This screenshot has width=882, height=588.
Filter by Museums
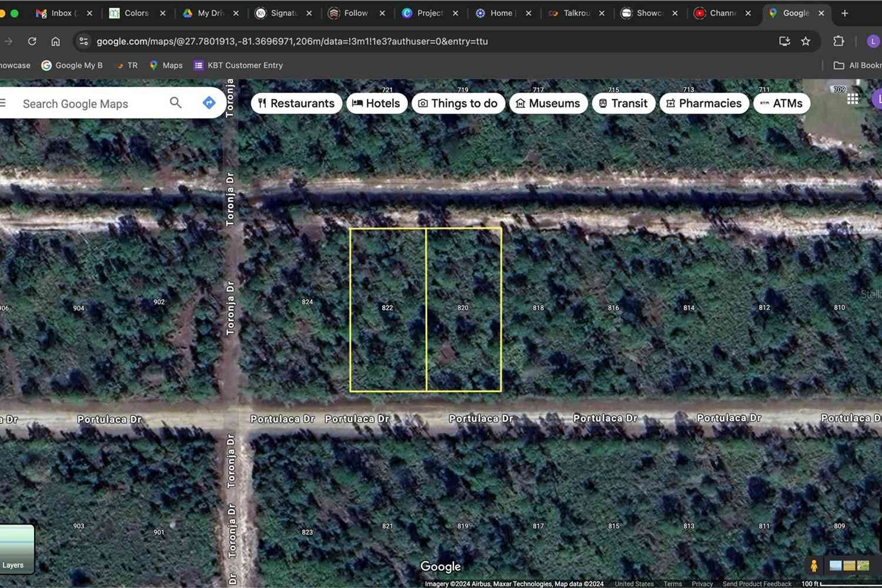click(548, 103)
